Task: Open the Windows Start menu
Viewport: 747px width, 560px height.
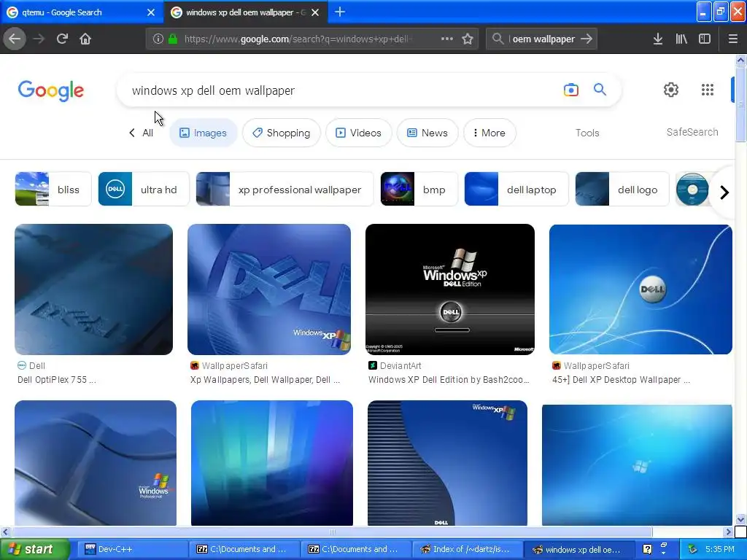Action: coord(34,549)
